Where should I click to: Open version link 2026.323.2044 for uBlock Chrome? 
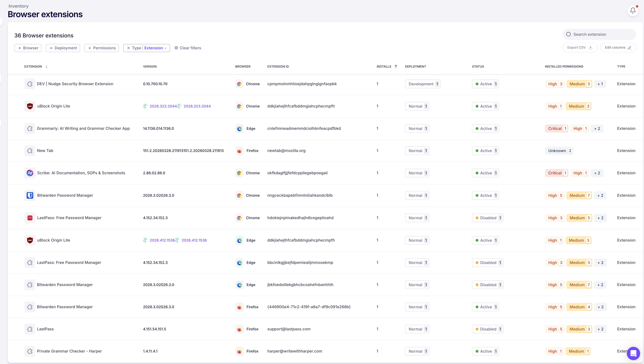click(x=163, y=106)
